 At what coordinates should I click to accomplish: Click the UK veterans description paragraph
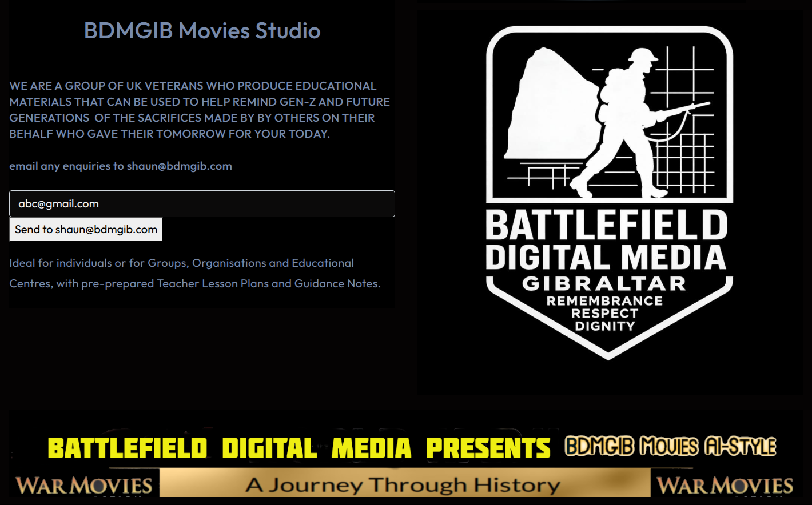click(x=199, y=110)
